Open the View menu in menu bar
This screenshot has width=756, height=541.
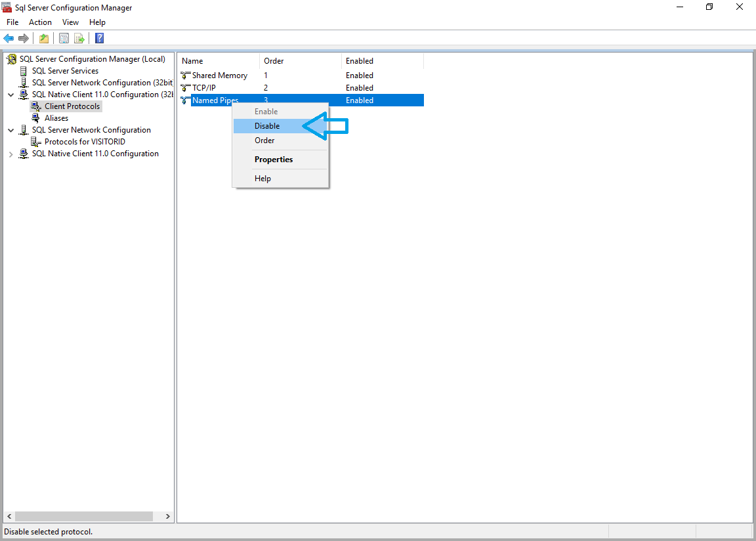point(70,22)
